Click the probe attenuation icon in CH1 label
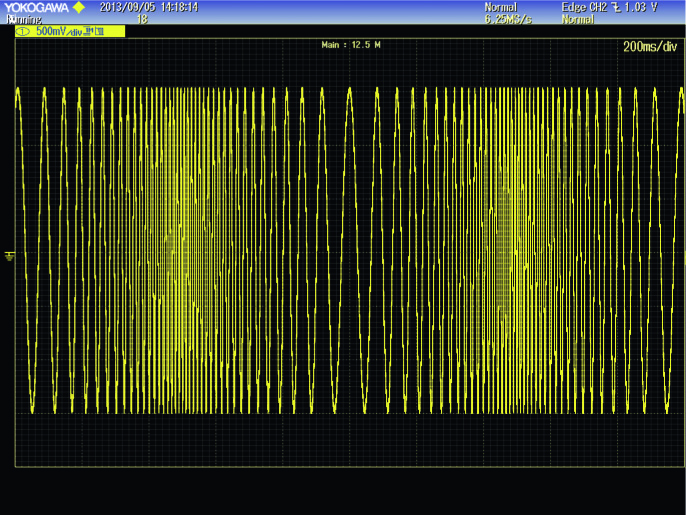686x515 pixels. [88, 31]
